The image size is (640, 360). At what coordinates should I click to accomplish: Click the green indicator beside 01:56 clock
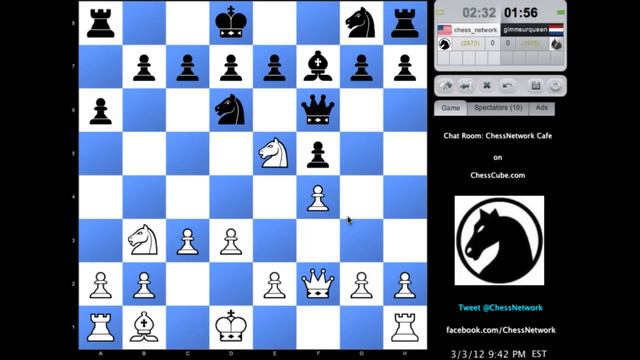click(x=561, y=13)
